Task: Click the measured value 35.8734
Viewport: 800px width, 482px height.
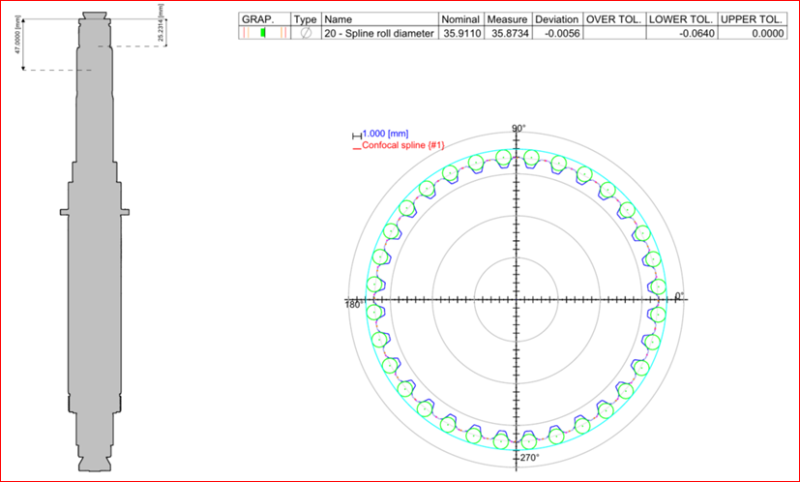Action: pos(508,33)
